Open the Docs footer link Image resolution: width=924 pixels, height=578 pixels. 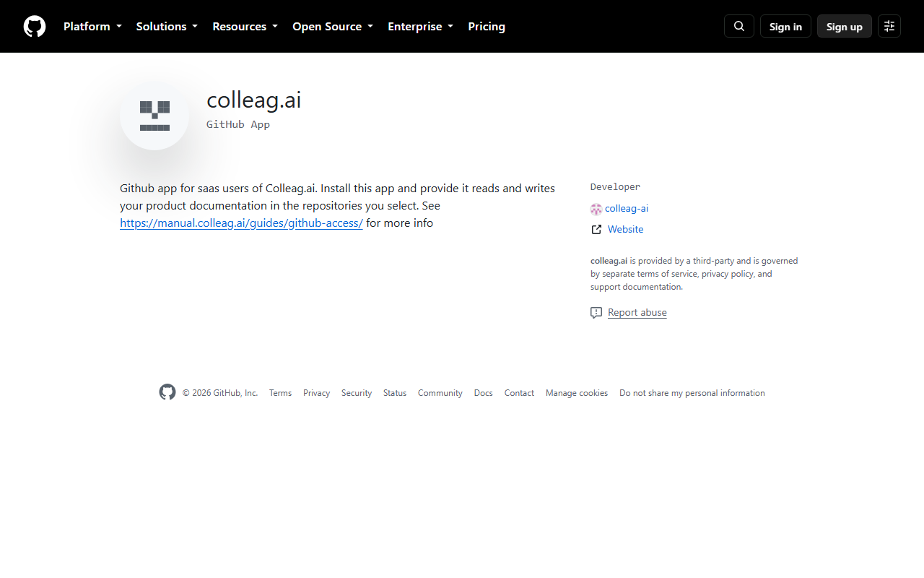(484, 393)
